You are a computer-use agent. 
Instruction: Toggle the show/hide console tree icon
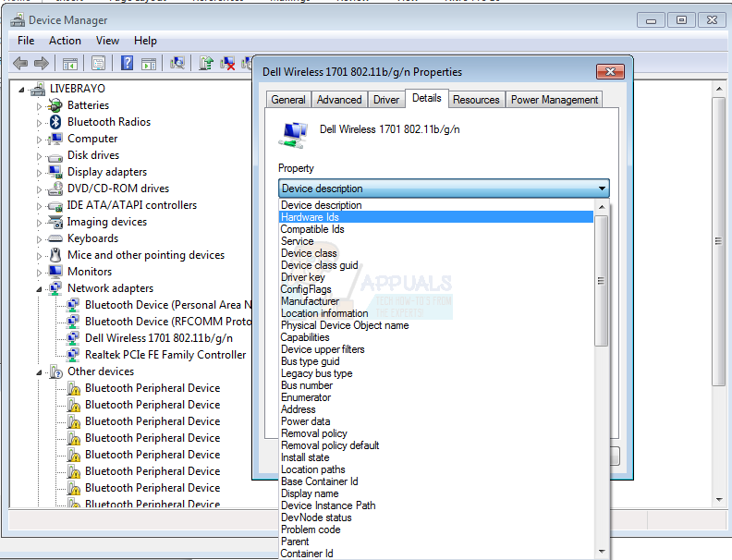tap(70, 63)
